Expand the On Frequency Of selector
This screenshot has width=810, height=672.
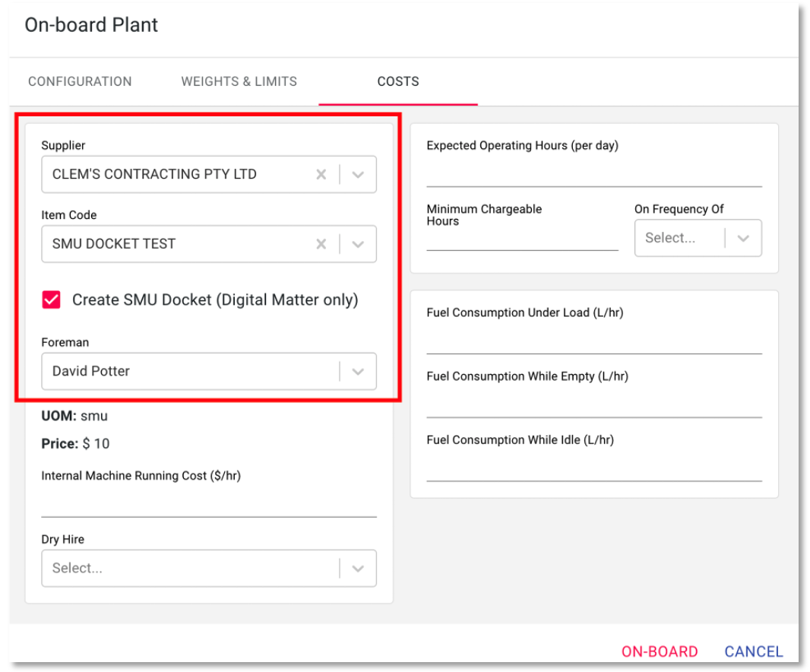(x=743, y=238)
